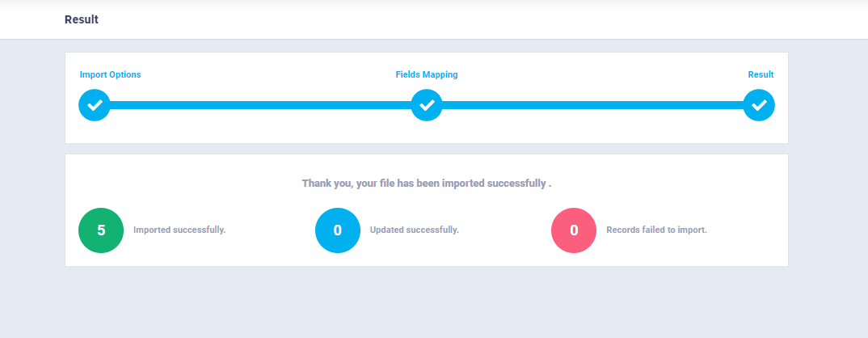Click the Import Options step checkmark circle
This screenshot has height=338, width=868.
(95, 105)
